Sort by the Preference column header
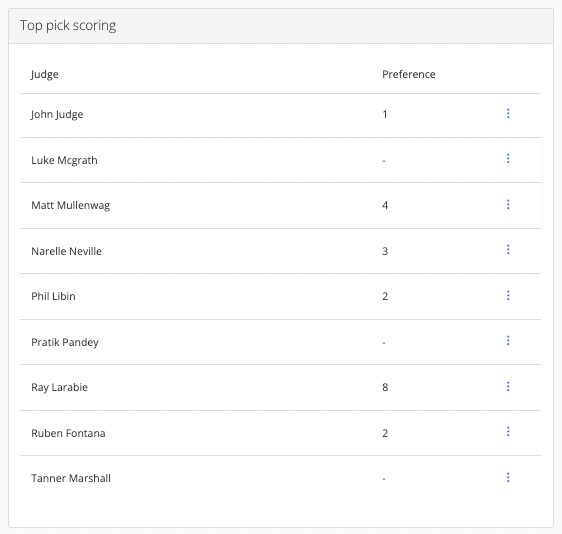This screenshot has height=534, width=562. [409, 74]
